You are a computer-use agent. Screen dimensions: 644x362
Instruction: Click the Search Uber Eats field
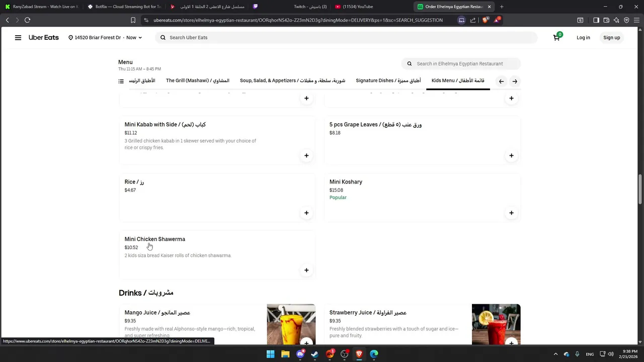click(346, 38)
